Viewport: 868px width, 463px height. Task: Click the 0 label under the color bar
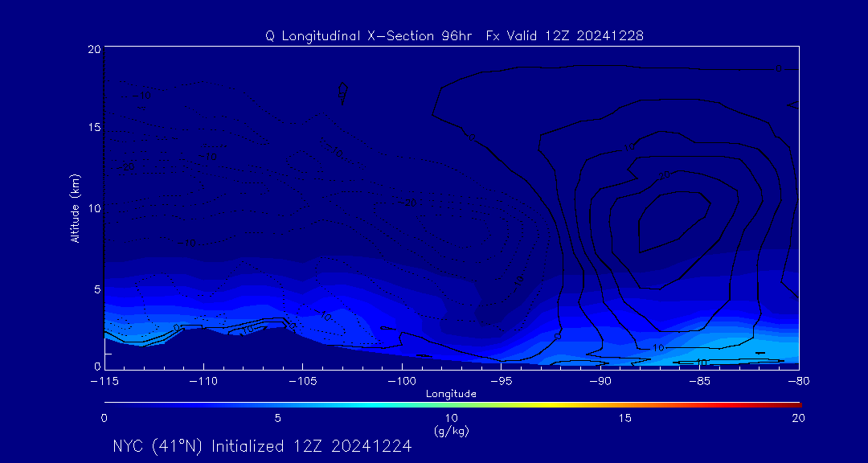[x=104, y=419]
